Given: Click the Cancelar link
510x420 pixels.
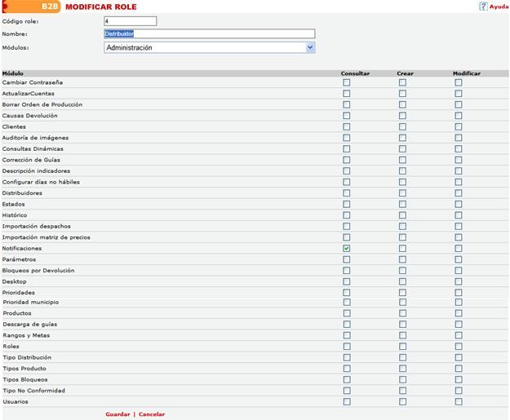Looking at the screenshot, I should 151,414.
